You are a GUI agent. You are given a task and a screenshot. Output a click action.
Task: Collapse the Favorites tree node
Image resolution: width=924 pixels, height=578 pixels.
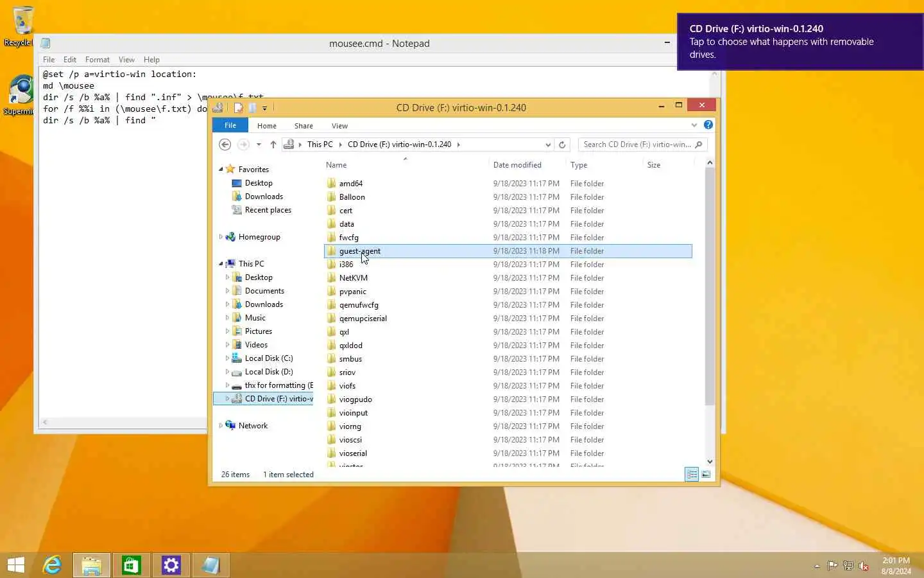pos(221,170)
